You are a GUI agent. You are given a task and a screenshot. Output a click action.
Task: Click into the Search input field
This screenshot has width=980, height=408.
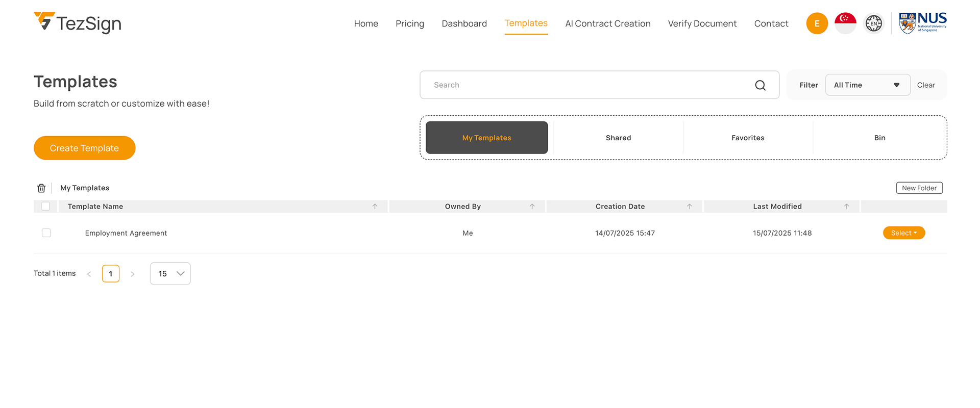(587, 85)
